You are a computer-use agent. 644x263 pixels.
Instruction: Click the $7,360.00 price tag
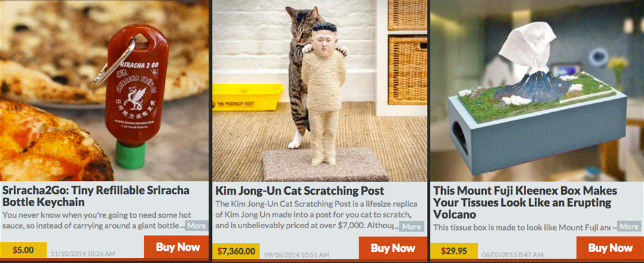click(236, 251)
